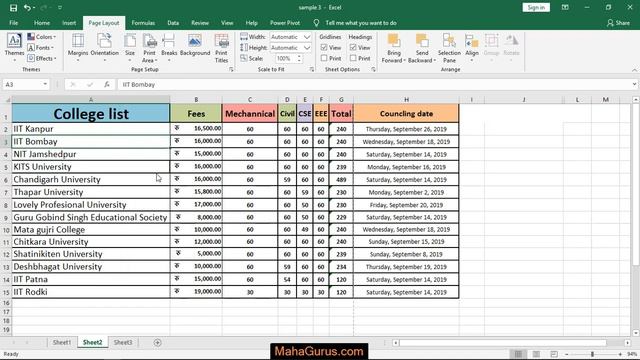Toggle Gridlines Print checkbox
Image resolution: width=640 pixels, height=360 pixels.
coord(324,58)
